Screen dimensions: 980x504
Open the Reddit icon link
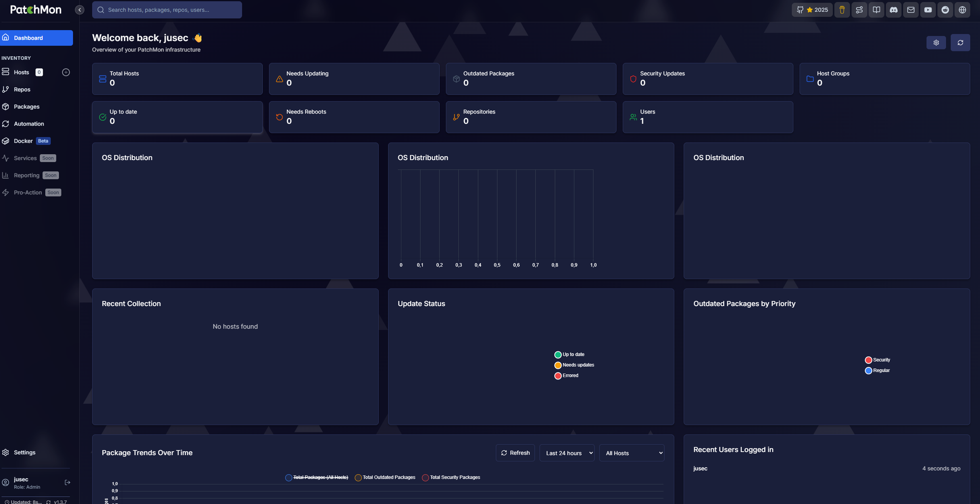[x=945, y=10]
